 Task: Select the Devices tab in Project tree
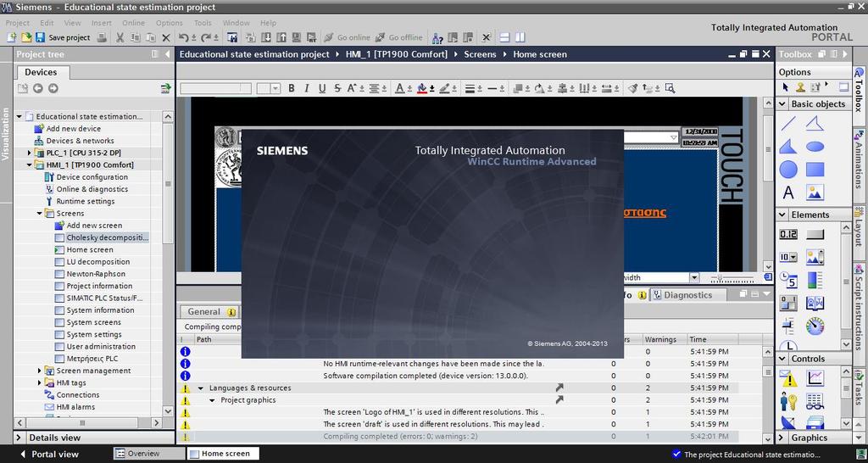(x=41, y=72)
